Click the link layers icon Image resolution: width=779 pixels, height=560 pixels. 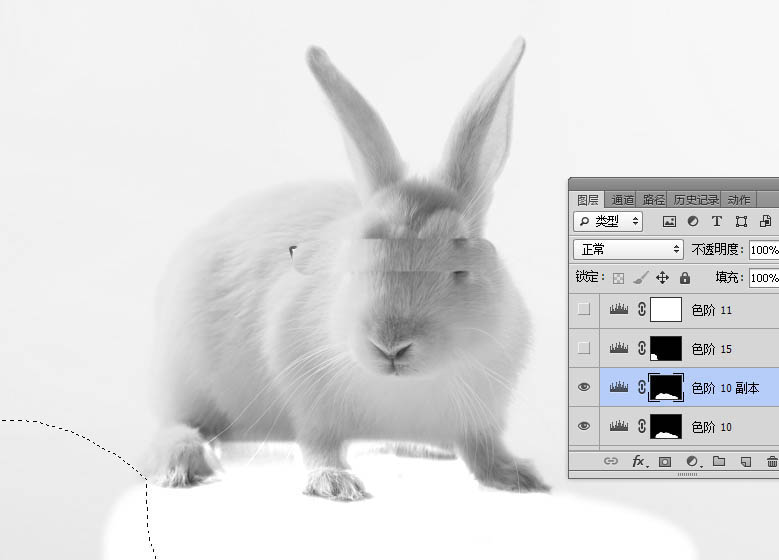click(x=611, y=461)
